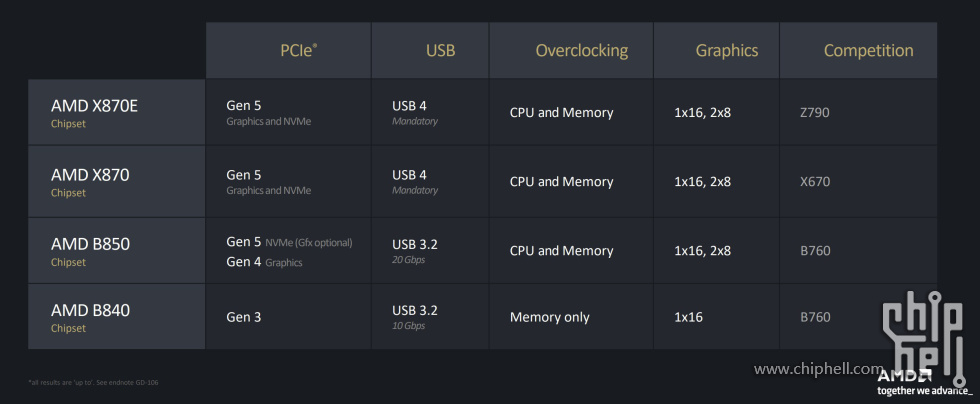Click the AMD B840 row title
This screenshot has height=404, width=980.
[x=90, y=310]
